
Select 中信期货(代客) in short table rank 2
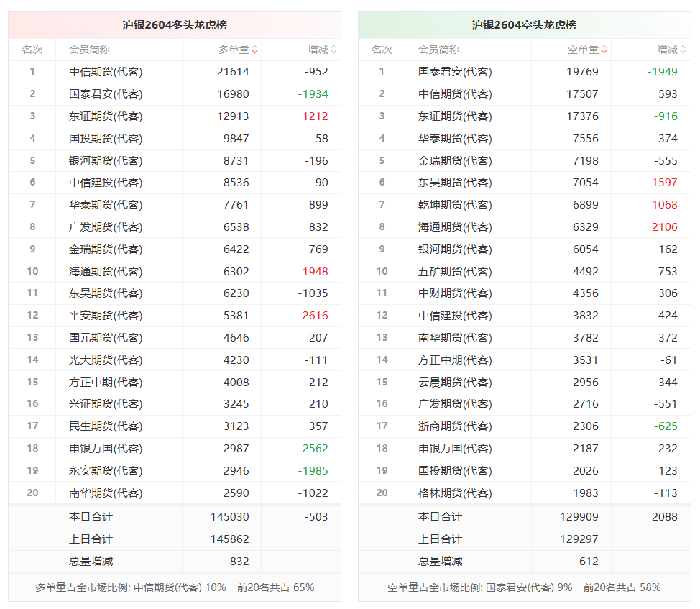coord(456,94)
